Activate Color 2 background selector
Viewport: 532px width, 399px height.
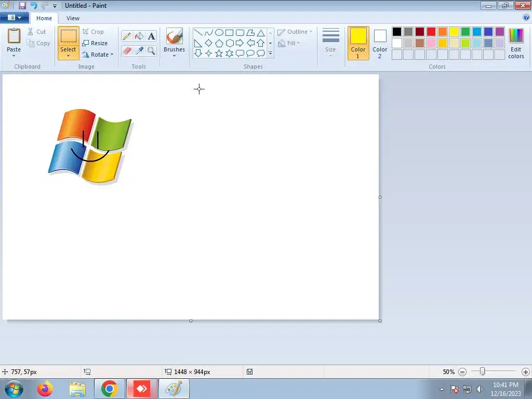coord(380,44)
